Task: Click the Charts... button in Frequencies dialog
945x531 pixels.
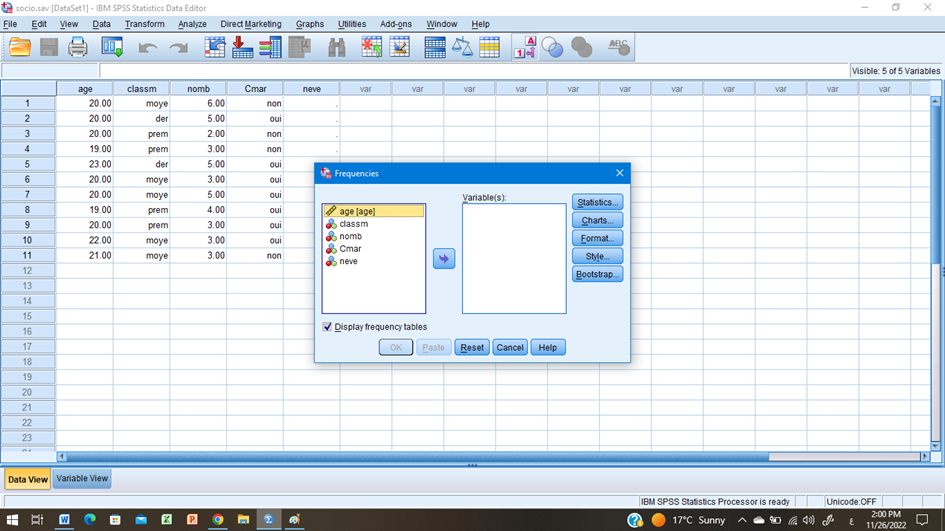Action: tap(597, 220)
